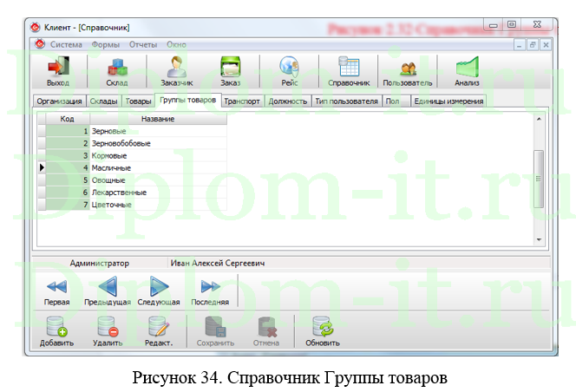
Task: Click the Администратор status field
Action: tap(100, 263)
